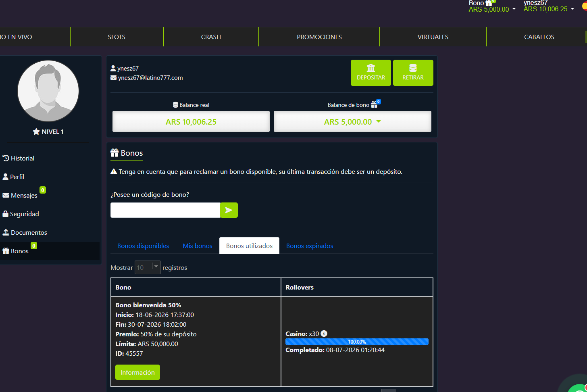This screenshot has height=392, width=587.
Task: Open the Mostrar registros count dropdown
Action: coord(148,267)
